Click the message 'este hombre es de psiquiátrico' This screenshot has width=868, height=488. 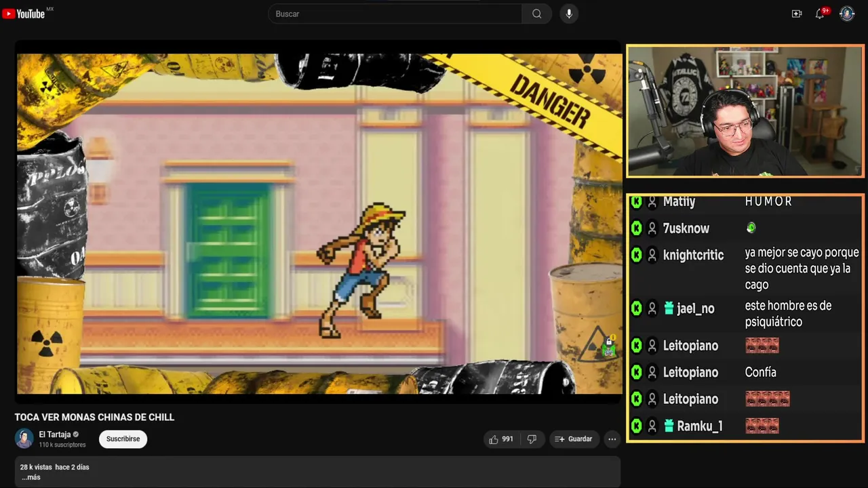(x=788, y=314)
